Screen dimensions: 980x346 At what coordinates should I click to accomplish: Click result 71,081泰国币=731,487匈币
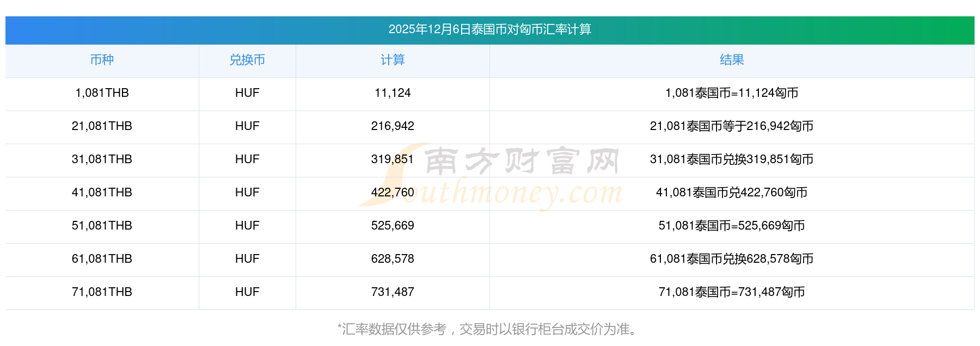click(732, 292)
